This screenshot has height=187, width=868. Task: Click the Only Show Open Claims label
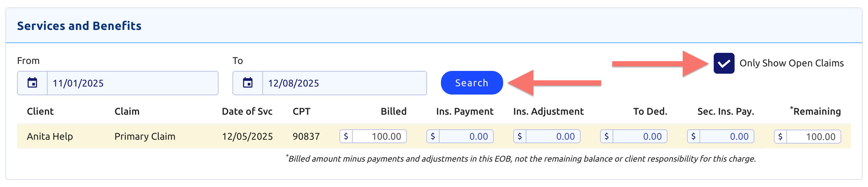coord(792,63)
